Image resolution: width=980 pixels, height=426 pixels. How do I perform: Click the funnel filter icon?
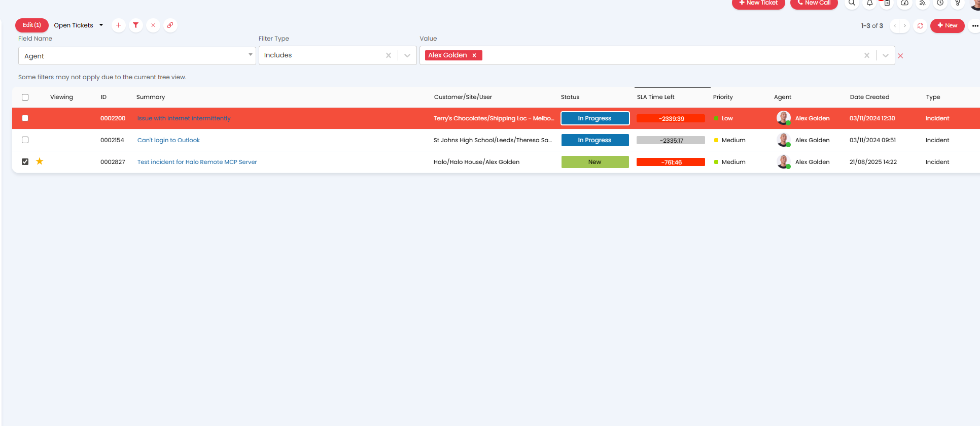136,25
